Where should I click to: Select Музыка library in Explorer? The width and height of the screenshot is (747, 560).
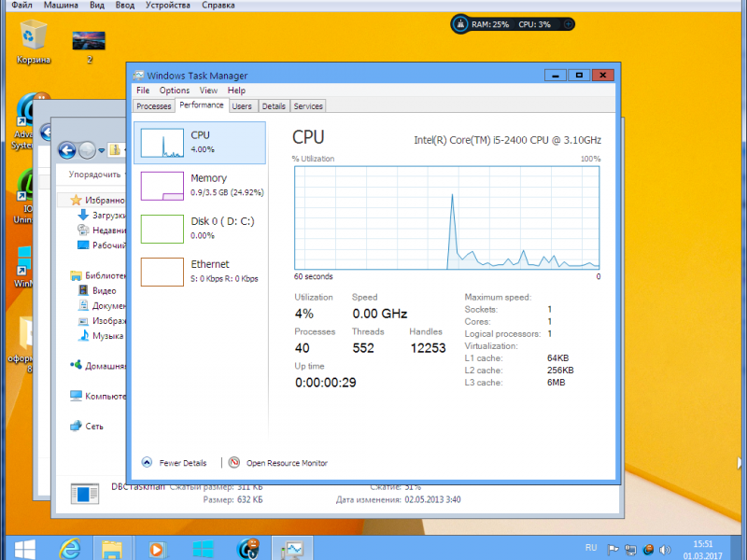[x=100, y=336]
